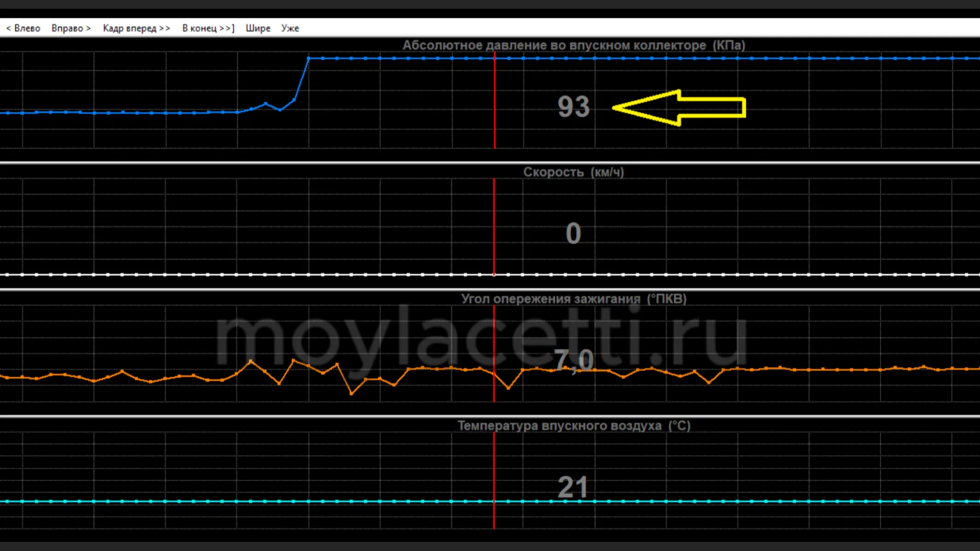
Task: Click the 'Скорость (км/ч)' graph title
Action: tap(573, 172)
